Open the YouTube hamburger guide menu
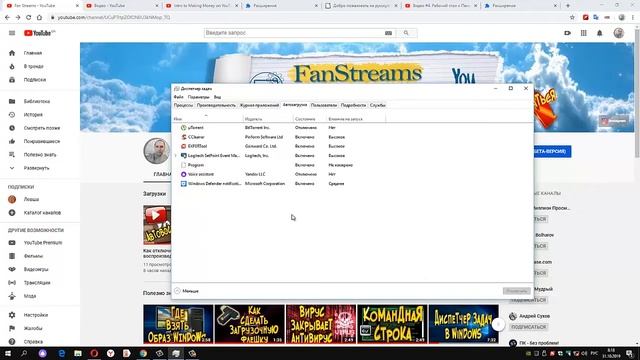The image size is (640, 360). [x=12, y=33]
